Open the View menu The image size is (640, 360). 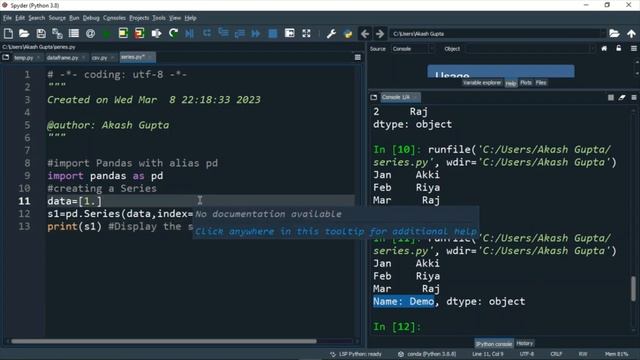coord(175,18)
